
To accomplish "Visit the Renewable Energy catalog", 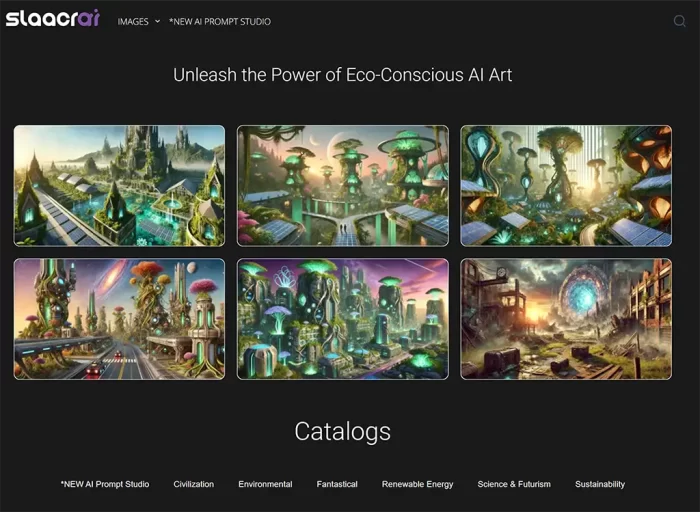I will (x=417, y=484).
